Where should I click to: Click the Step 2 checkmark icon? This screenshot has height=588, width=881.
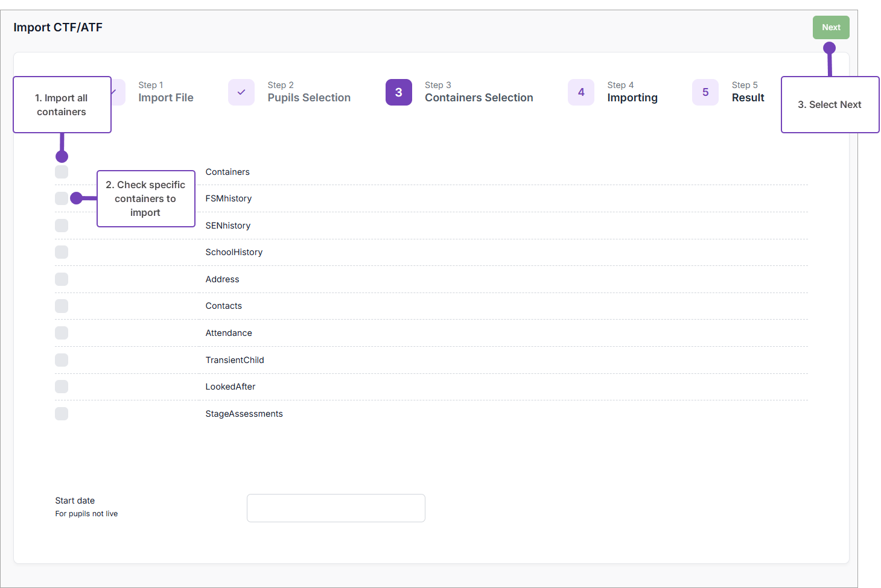pos(241,92)
